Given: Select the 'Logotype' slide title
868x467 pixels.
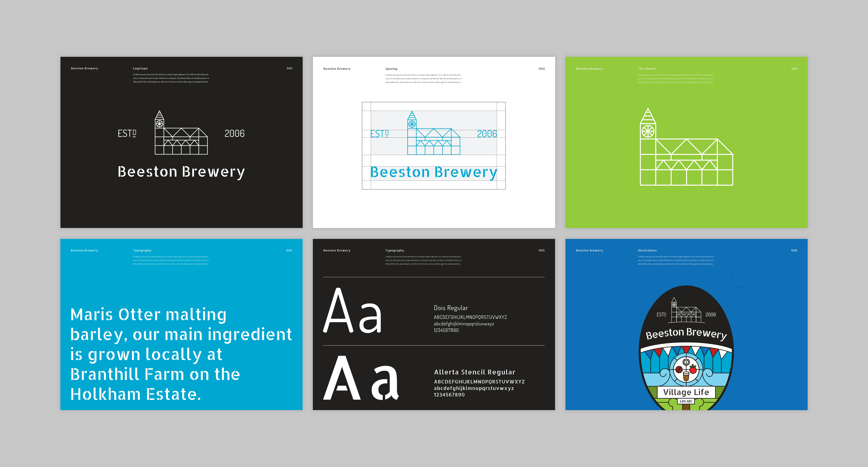Looking at the screenshot, I should pyautogui.click(x=140, y=68).
